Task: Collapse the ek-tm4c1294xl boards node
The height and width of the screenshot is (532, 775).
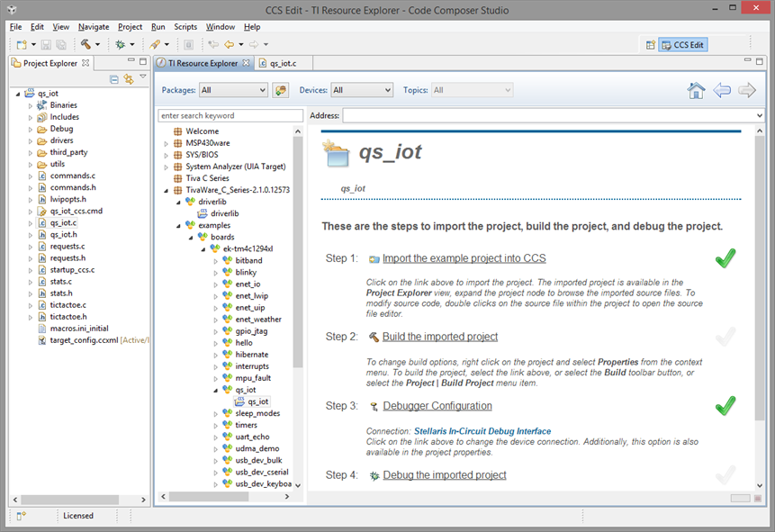Action: pyautogui.click(x=203, y=249)
